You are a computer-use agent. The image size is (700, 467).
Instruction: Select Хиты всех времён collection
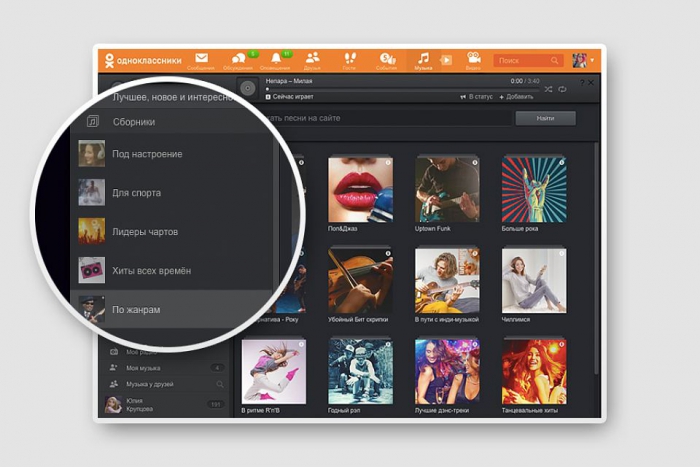[x=172, y=270]
